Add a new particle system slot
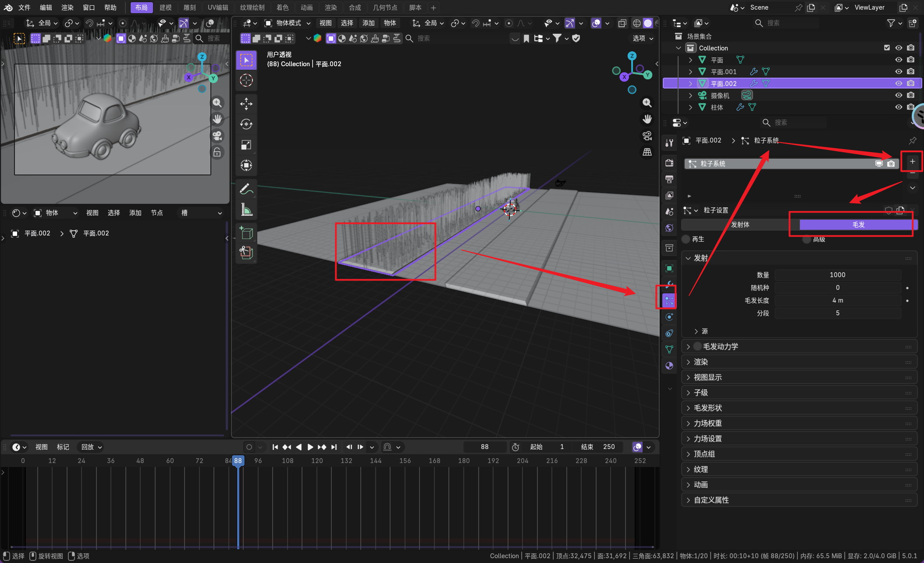The image size is (924, 563). 912,161
